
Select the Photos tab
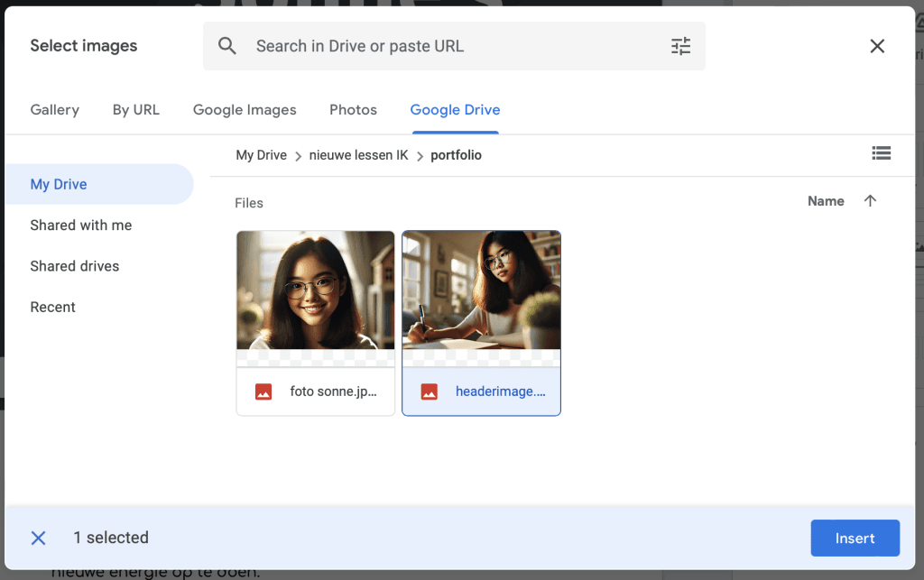tap(353, 110)
